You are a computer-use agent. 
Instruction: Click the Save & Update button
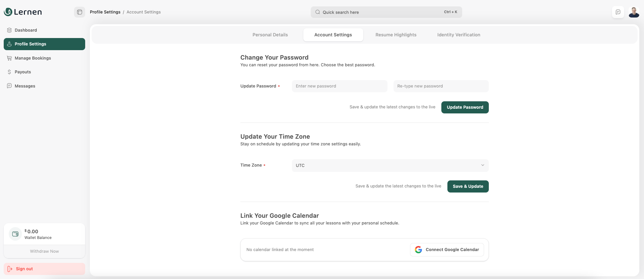(468, 186)
